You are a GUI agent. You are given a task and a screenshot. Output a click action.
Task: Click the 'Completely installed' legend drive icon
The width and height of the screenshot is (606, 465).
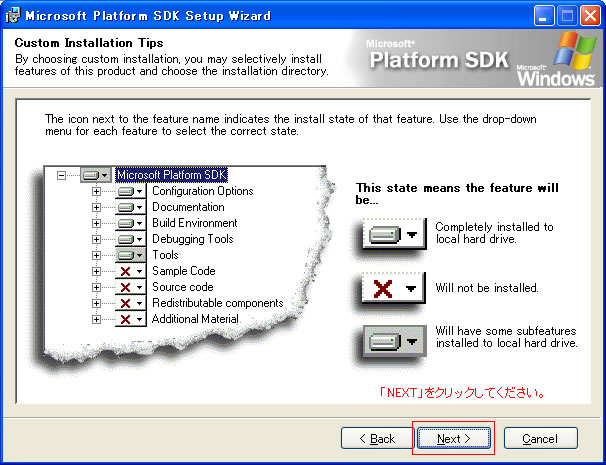[x=394, y=234]
